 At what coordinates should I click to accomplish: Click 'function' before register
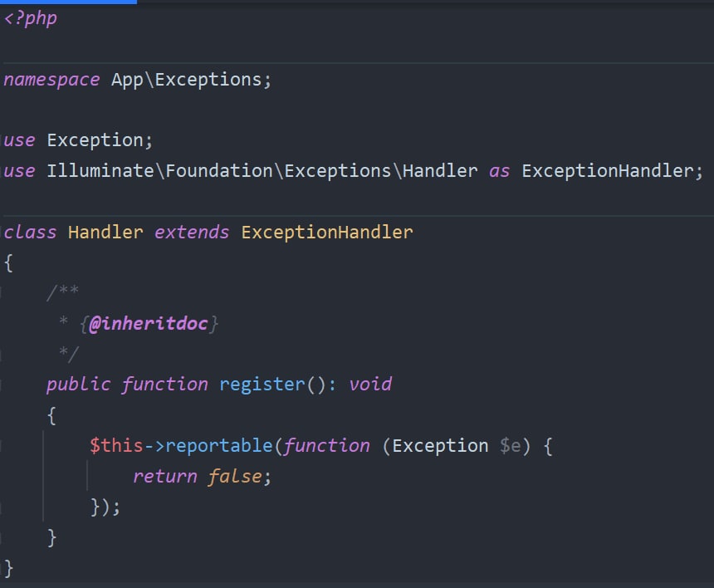tap(164, 385)
